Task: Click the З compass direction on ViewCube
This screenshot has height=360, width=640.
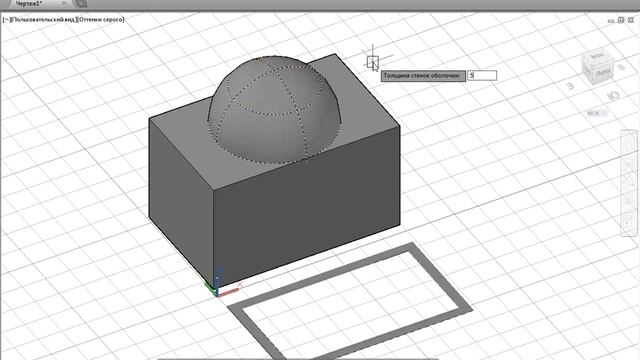Action: 570,86
